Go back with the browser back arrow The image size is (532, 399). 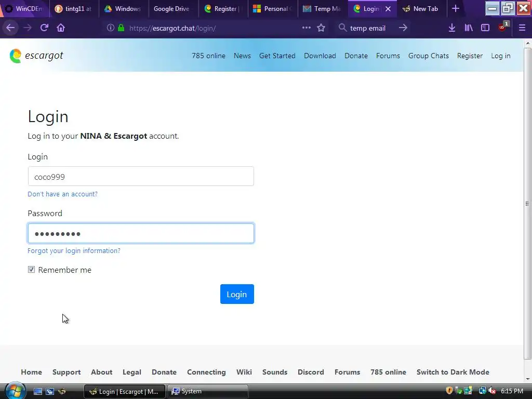click(x=10, y=28)
